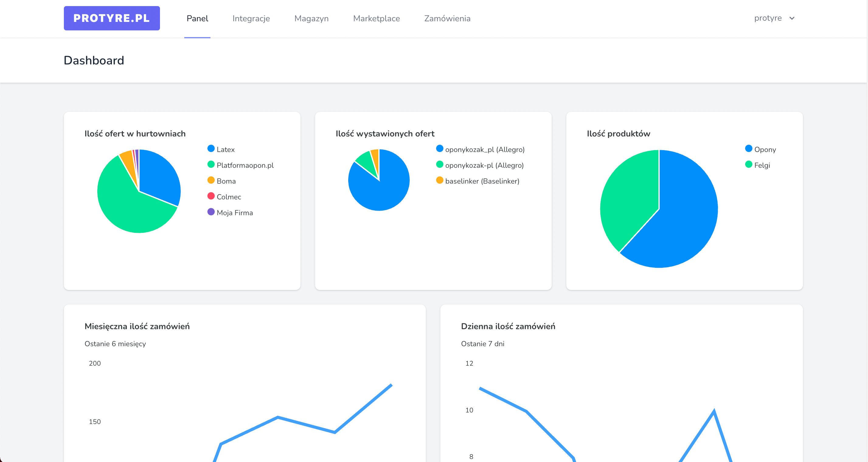Click the oponykozak_pl (Allegro) legend dot
The width and height of the screenshot is (868, 462).
(x=439, y=149)
